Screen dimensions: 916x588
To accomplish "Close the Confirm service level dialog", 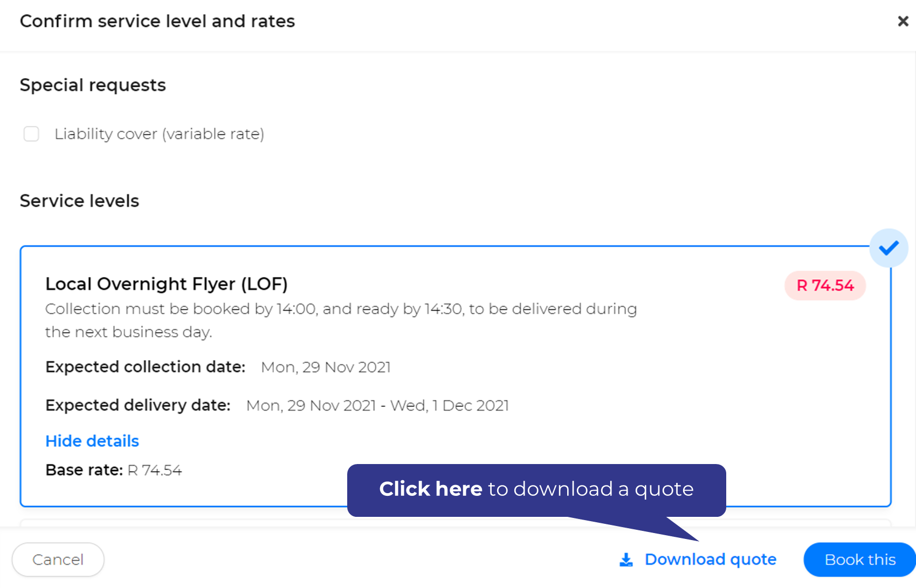I will point(903,21).
